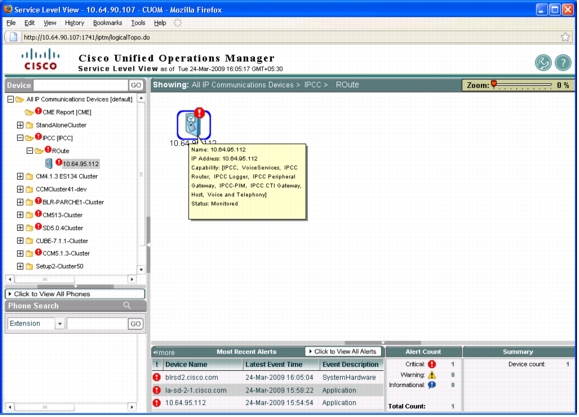This screenshot has width=579, height=417.
Task: Click the folder icon of CUBE-7.1.1-Cluster
Action: (30, 241)
